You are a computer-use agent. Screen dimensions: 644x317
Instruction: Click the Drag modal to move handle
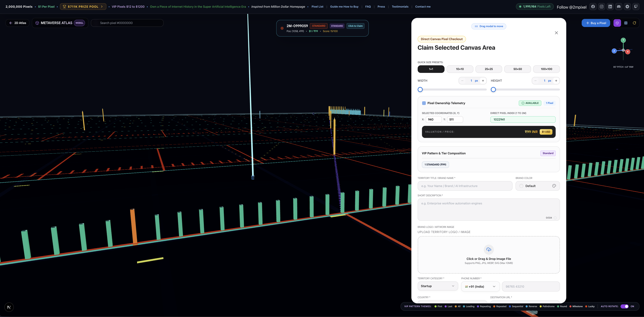(x=489, y=26)
